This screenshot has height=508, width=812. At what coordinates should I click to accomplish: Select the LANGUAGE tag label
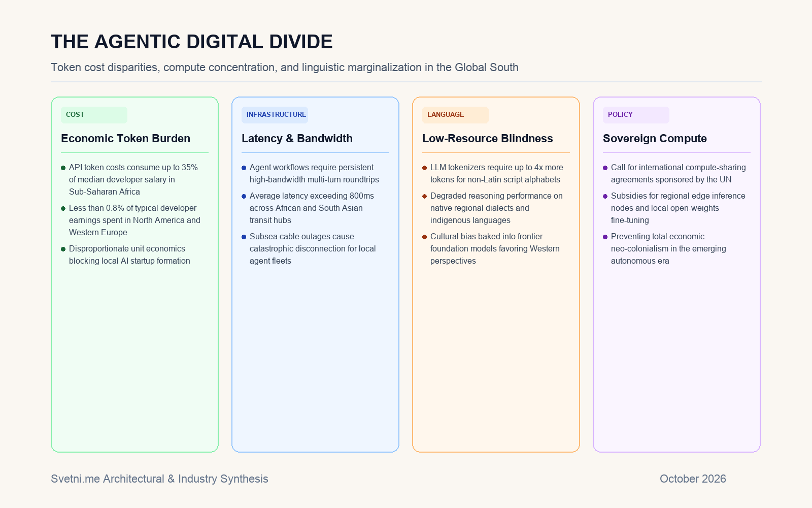click(455, 115)
